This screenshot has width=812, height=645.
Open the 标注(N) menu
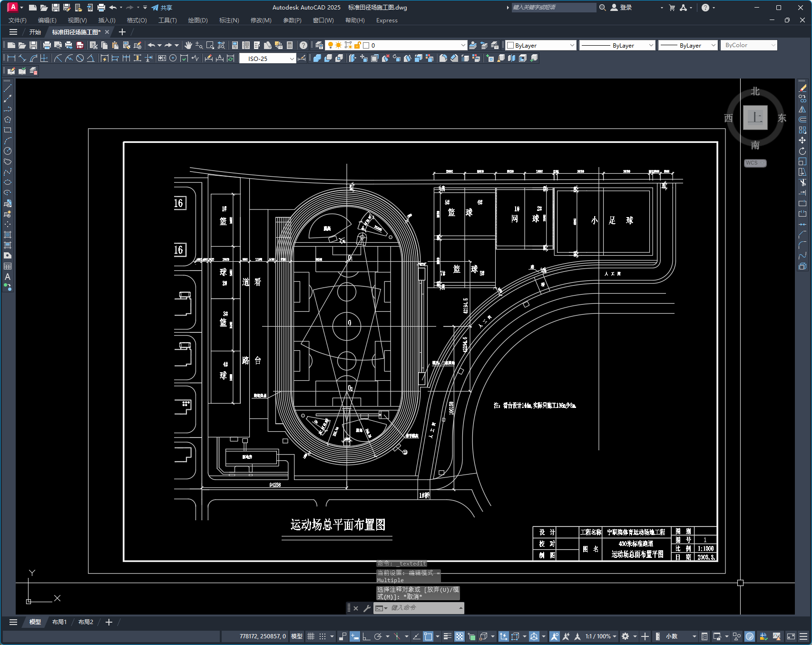(229, 20)
